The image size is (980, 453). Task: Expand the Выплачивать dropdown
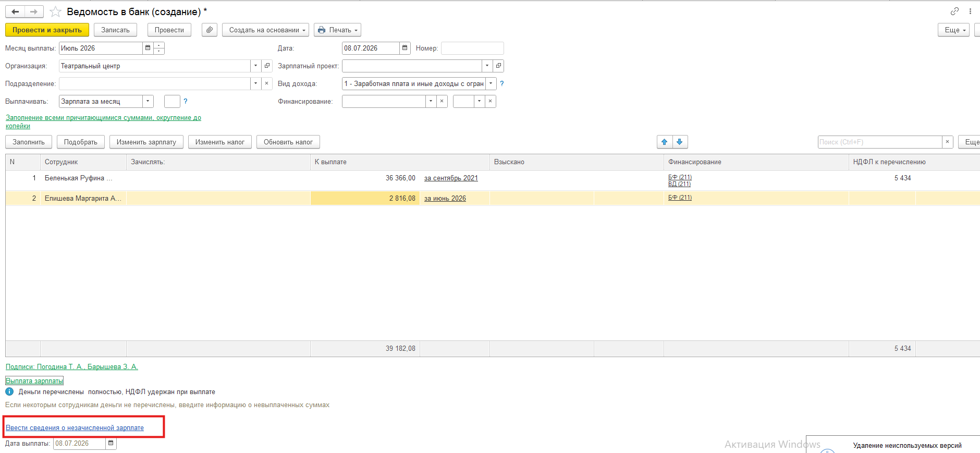pyautogui.click(x=148, y=101)
